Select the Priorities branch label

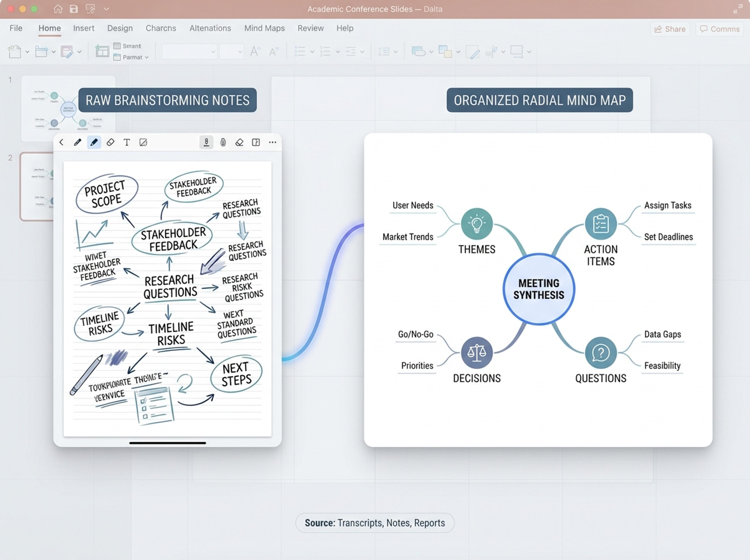coord(417,366)
